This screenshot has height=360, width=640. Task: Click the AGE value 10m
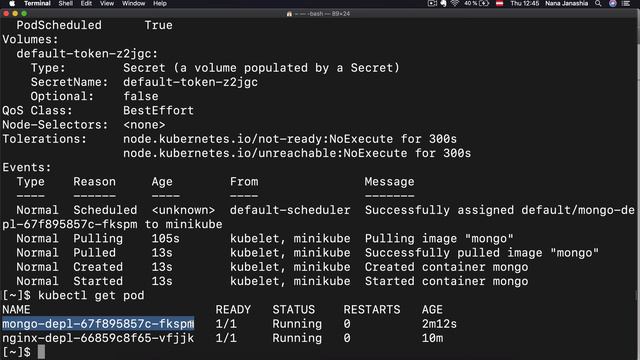[432, 338]
